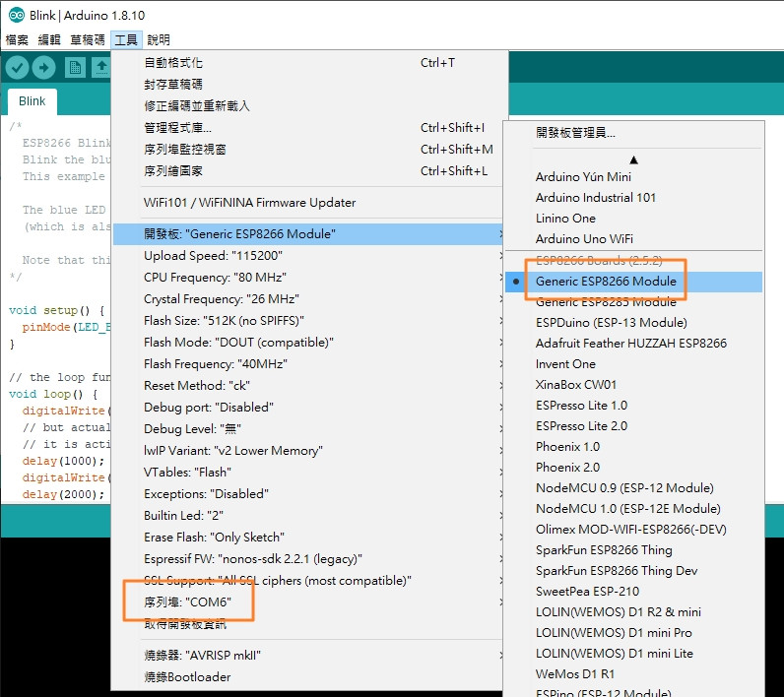This screenshot has width=784, height=697.
Task: Click the Arduino logo in title bar
Action: 17,15
